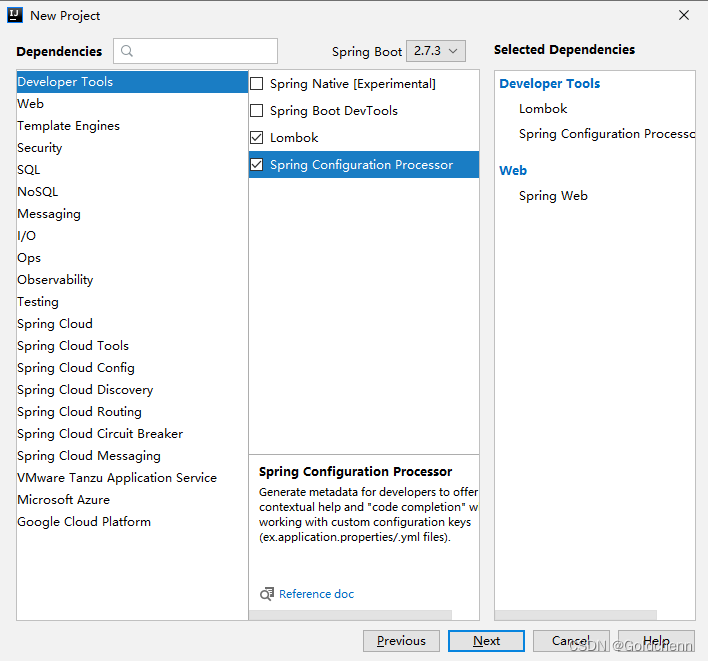Viewport: 708px width, 661px height.
Task: Select Developer Tools category
Action: (x=132, y=82)
